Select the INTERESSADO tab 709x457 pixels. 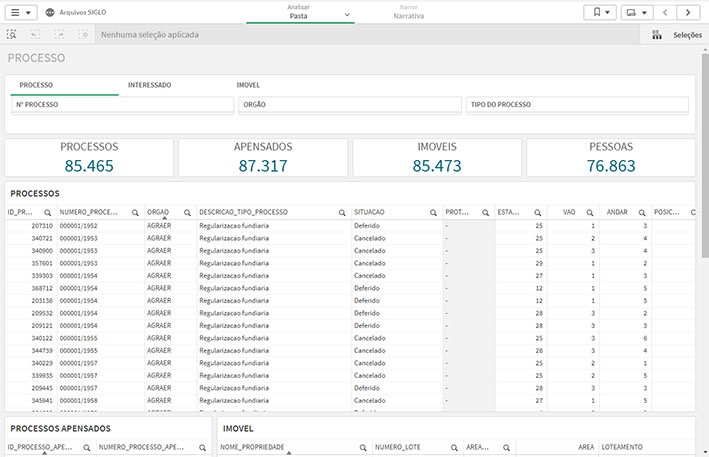[149, 85]
